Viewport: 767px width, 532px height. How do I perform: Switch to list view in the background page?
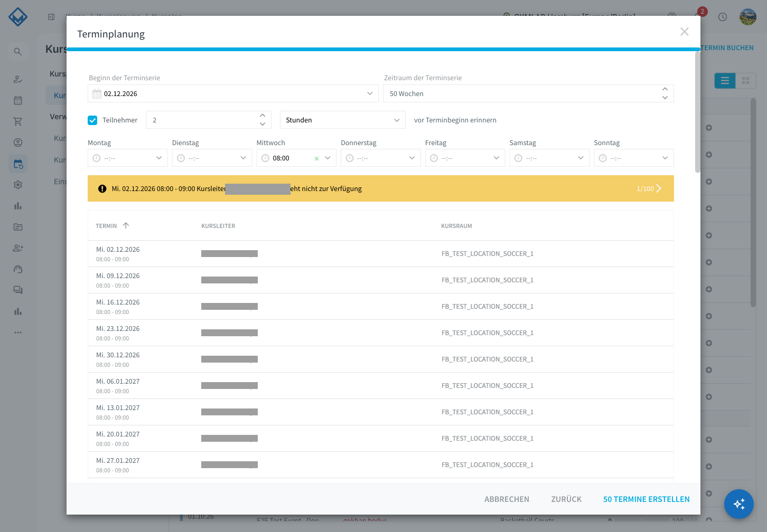point(725,81)
